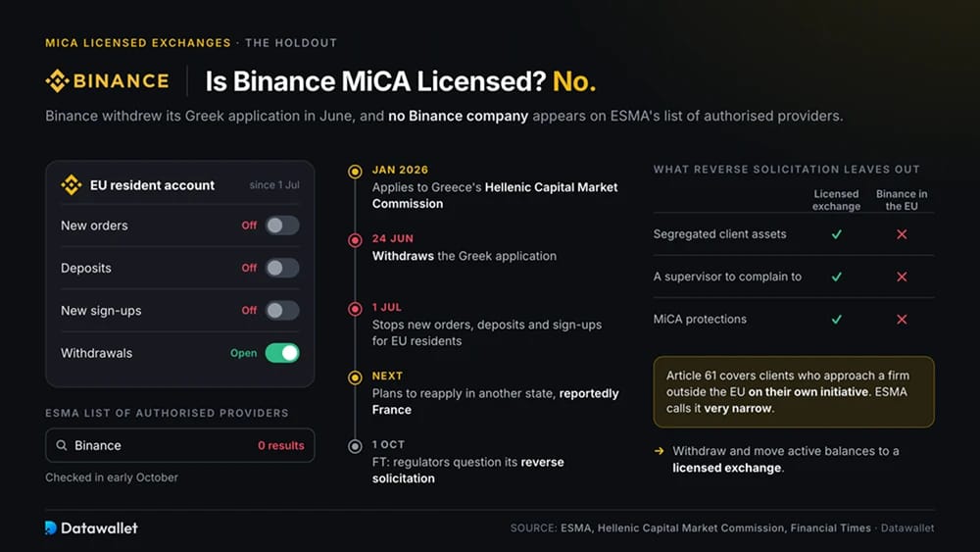Click the 1 JUL timeline marker
Image resolution: width=980 pixels, height=552 pixels.
coord(355,309)
